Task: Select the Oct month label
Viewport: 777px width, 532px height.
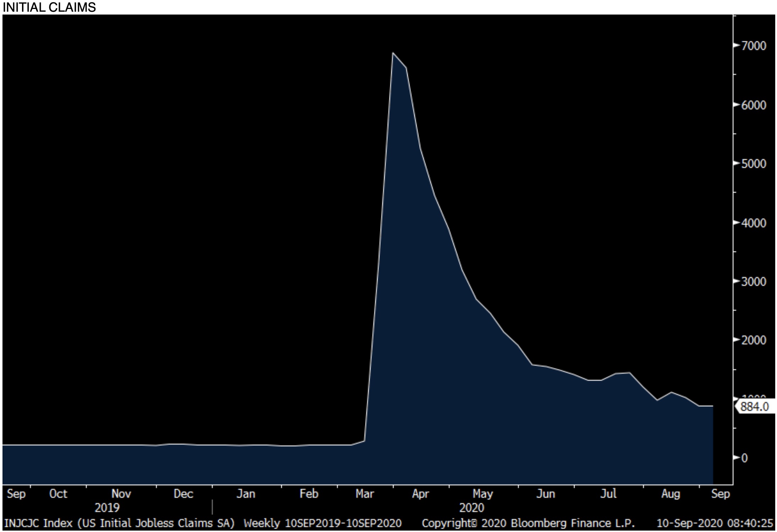Action: coord(58,494)
